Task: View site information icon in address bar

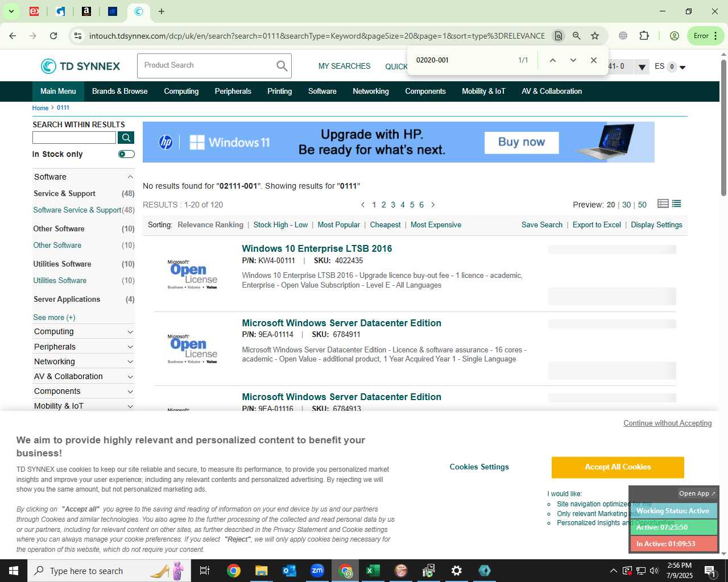Action: tap(78, 36)
